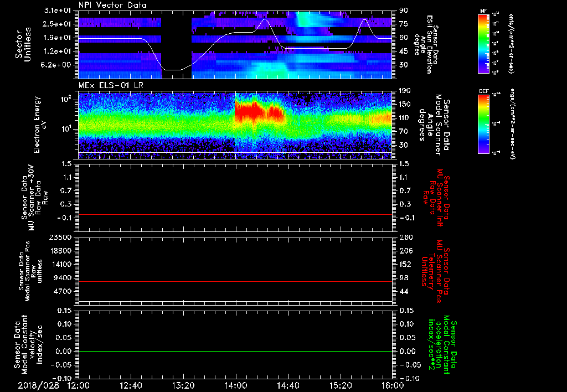This screenshot has width=567, height=392.
Task: Click the NF flux color bar
Action: (x=483, y=44)
